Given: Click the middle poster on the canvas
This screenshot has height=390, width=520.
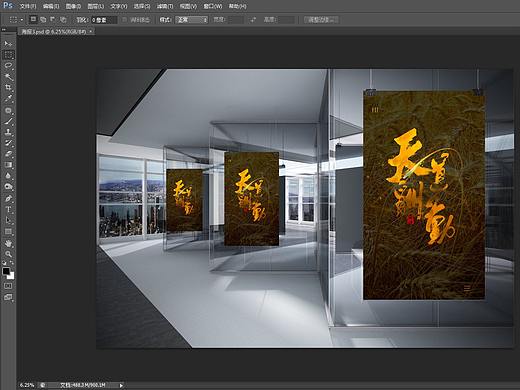Looking at the screenshot, I should (x=252, y=199).
